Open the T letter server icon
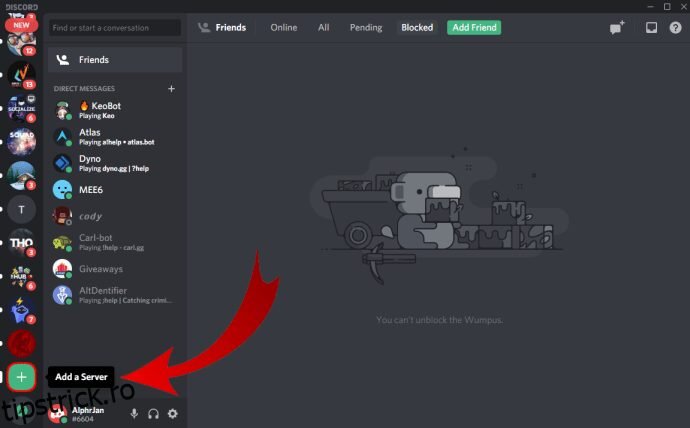 [x=21, y=209]
